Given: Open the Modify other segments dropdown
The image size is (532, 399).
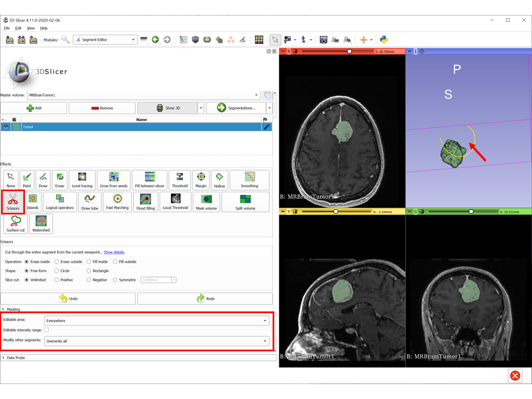Looking at the screenshot, I should (157, 341).
